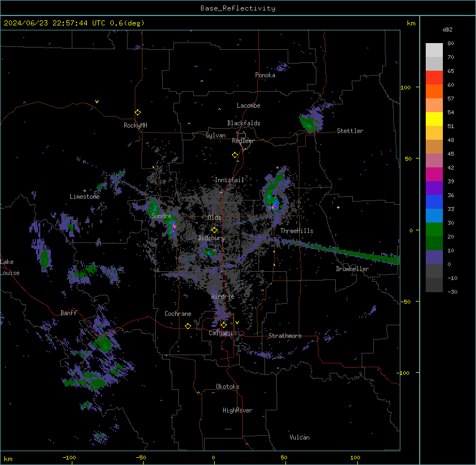The image size is (476, 465).
Task: Click the white plus marker north of Drumheller
Action: pyautogui.click(x=338, y=207)
